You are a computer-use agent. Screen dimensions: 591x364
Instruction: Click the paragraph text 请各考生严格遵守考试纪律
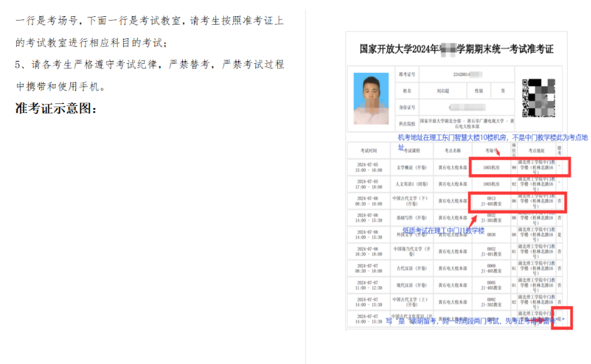coord(150,65)
